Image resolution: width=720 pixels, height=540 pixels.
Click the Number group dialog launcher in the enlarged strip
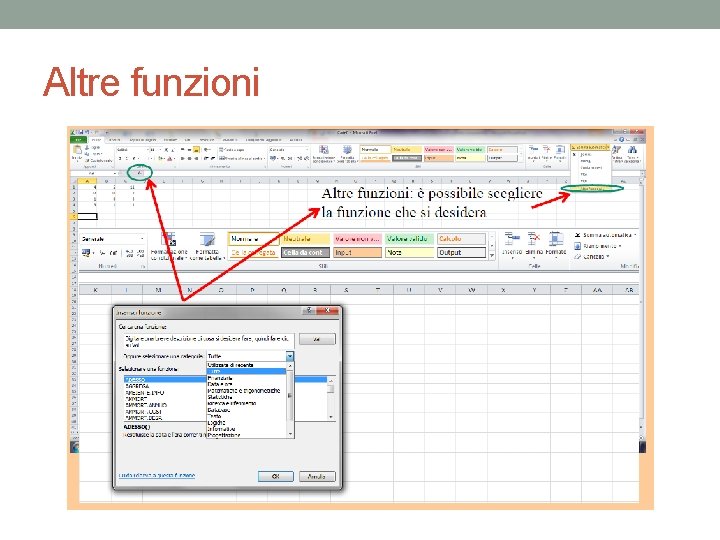click(x=143, y=266)
